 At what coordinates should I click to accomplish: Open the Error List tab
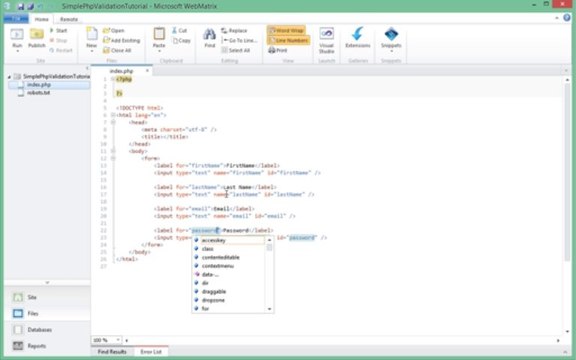click(151, 352)
